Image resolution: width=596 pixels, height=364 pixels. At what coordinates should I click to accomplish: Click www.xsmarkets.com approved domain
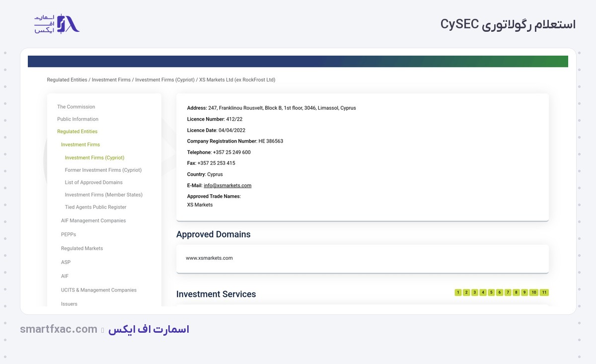point(209,258)
